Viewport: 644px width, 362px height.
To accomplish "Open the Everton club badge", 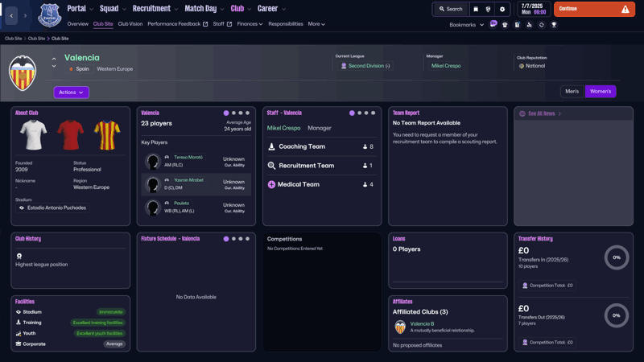I will click(x=49, y=15).
